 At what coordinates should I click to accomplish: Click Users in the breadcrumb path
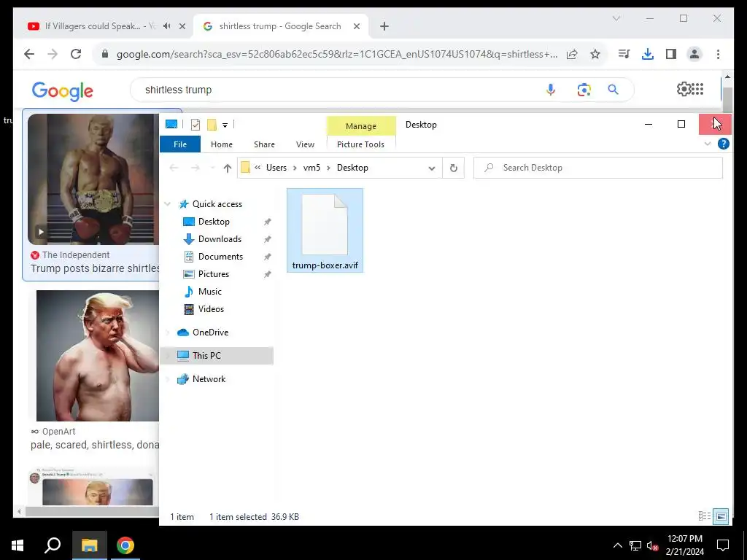pyautogui.click(x=276, y=168)
